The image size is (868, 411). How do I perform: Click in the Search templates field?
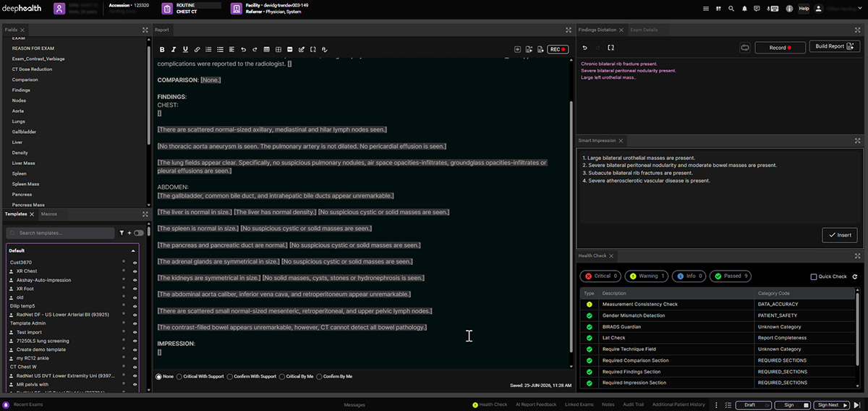[61, 233]
